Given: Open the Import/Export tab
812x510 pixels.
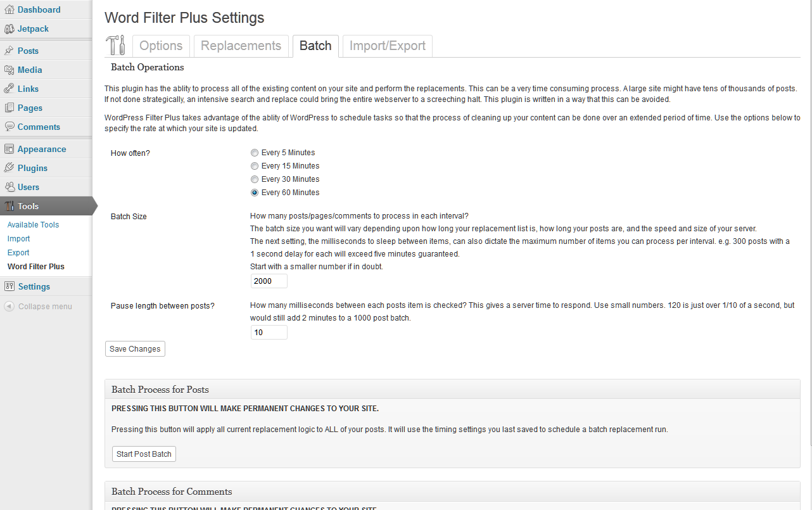Looking at the screenshot, I should click(x=388, y=46).
